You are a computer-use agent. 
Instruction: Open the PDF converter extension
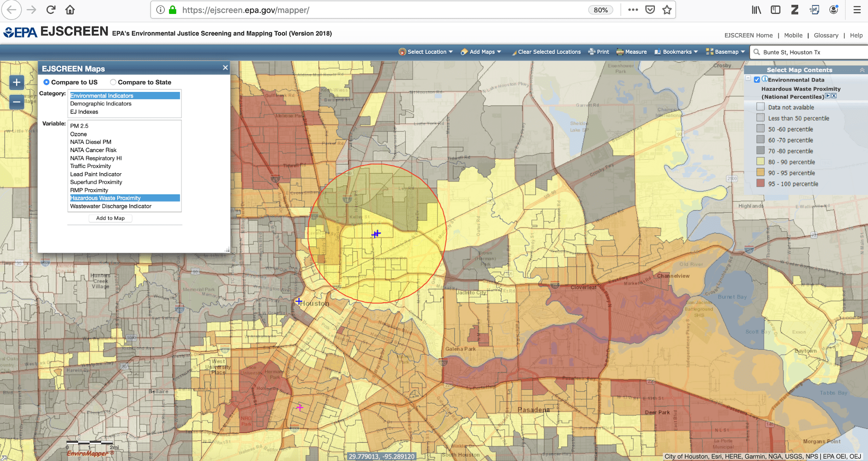(814, 10)
